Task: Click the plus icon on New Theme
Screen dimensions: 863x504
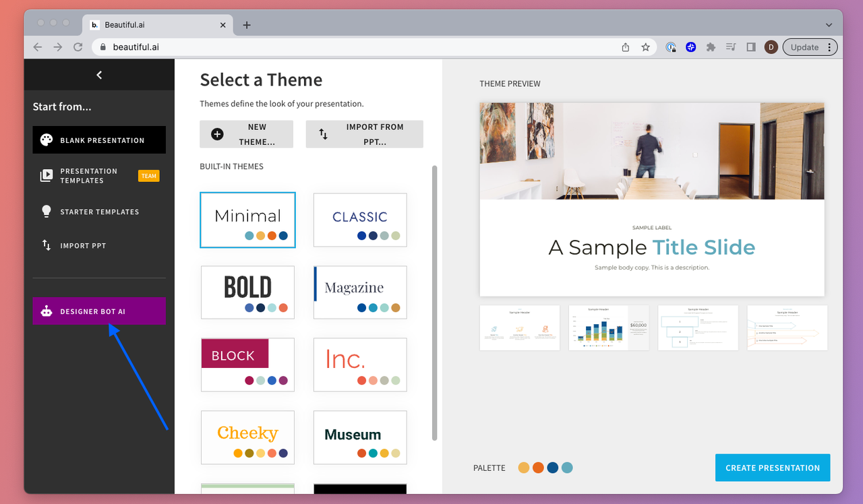Action: 217,134
